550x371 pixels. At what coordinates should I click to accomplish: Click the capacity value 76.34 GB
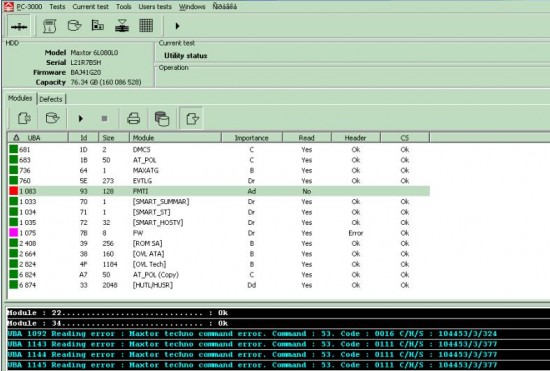pos(106,82)
